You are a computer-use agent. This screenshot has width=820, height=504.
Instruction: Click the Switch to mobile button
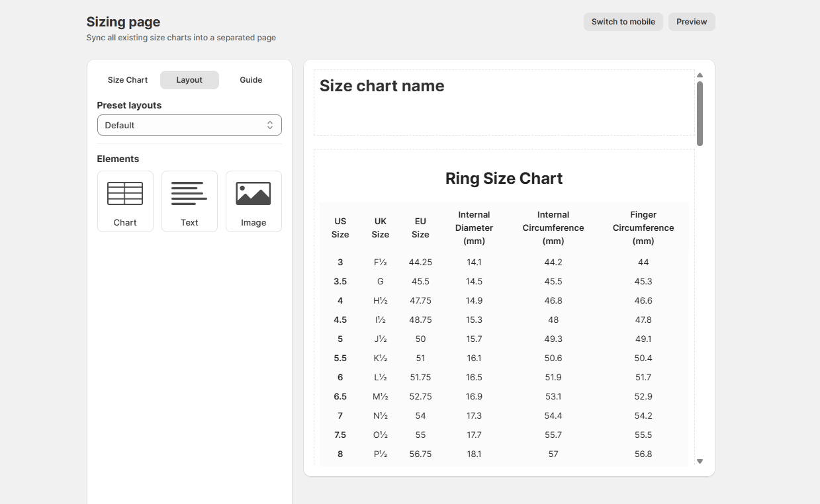click(623, 22)
